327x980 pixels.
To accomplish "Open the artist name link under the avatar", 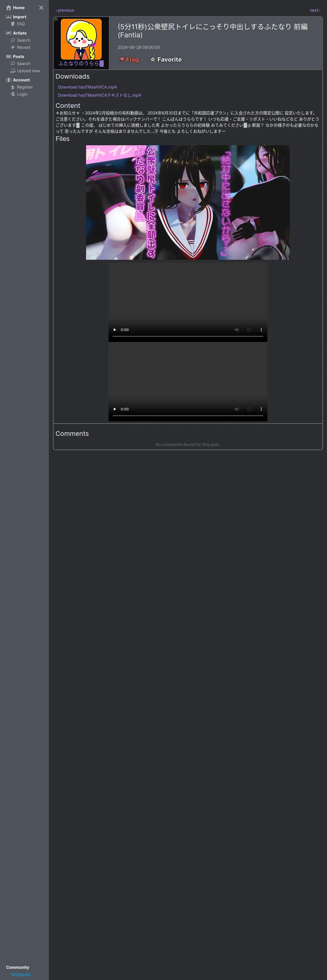I will coord(81,64).
